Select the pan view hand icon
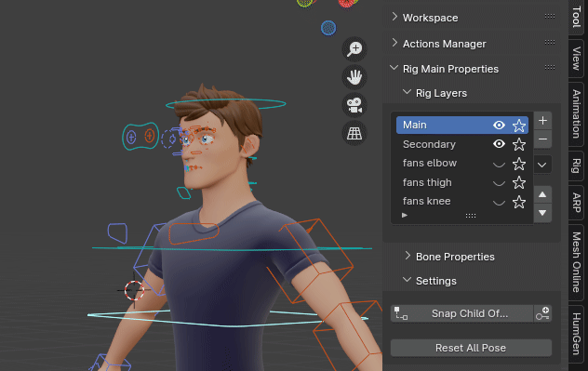The height and width of the screenshot is (371, 588). pos(354,77)
